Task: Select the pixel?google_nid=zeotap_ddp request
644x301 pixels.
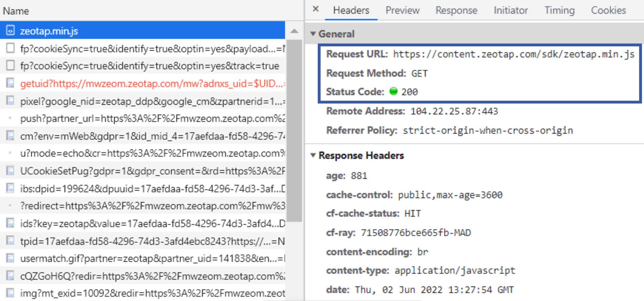Action: click(142, 101)
